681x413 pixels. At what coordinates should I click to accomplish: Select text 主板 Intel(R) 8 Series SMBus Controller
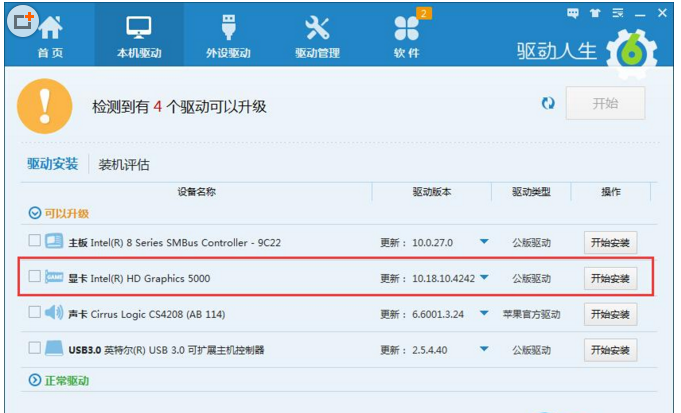tap(175, 242)
